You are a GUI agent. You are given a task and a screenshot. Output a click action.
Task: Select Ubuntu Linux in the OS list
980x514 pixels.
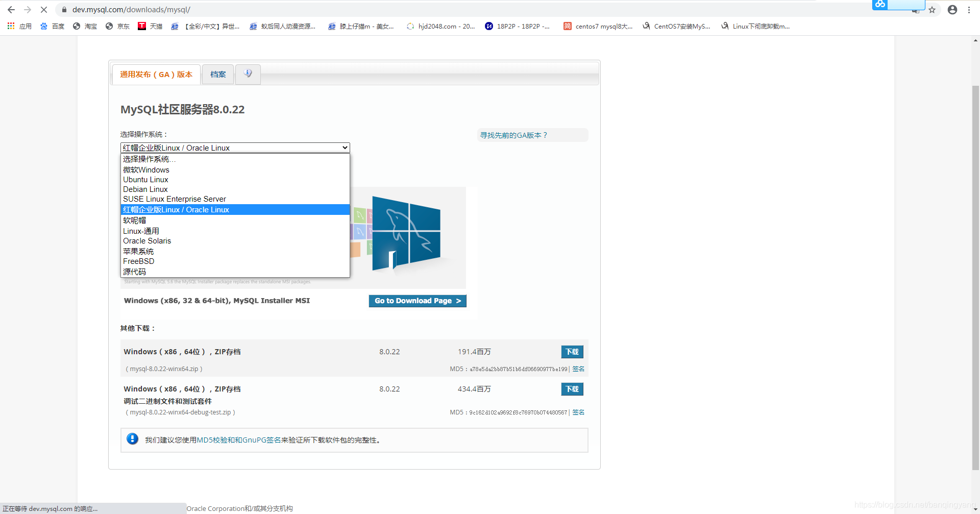click(235, 180)
